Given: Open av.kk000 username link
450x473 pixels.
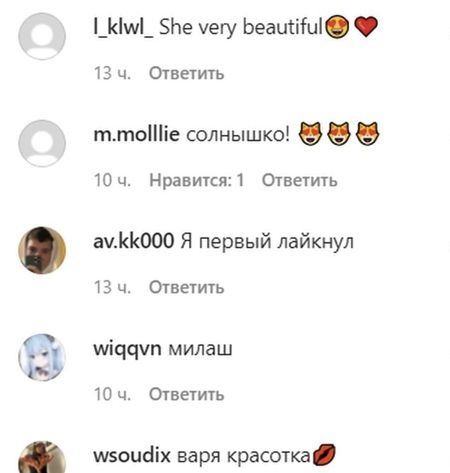Looking at the screenshot, I should coord(134,241).
